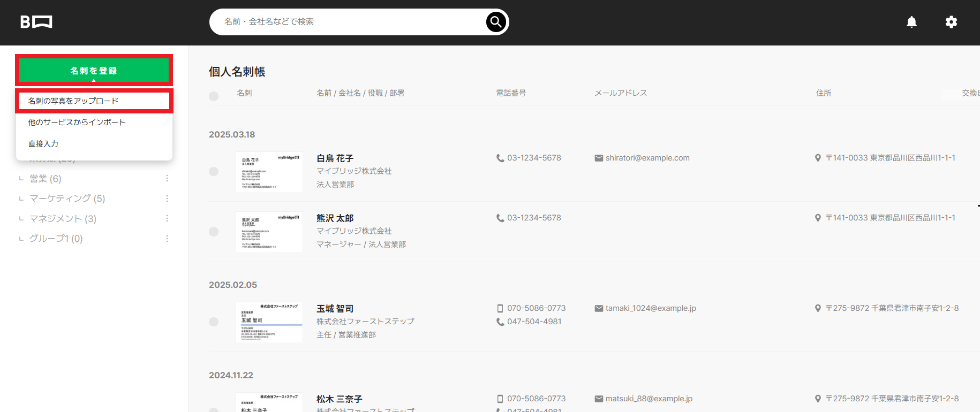Viewport: 980px width, 412px height.
Task: Click 名刺を登録 green button
Action: pos(94,70)
